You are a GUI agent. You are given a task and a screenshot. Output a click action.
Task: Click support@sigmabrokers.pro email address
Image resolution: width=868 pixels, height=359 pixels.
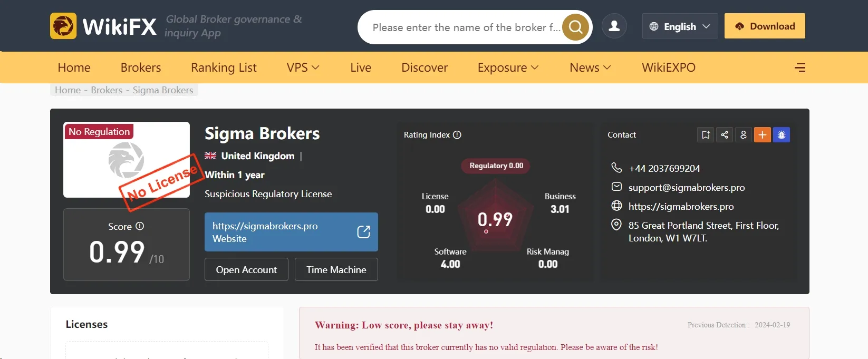pos(687,188)
